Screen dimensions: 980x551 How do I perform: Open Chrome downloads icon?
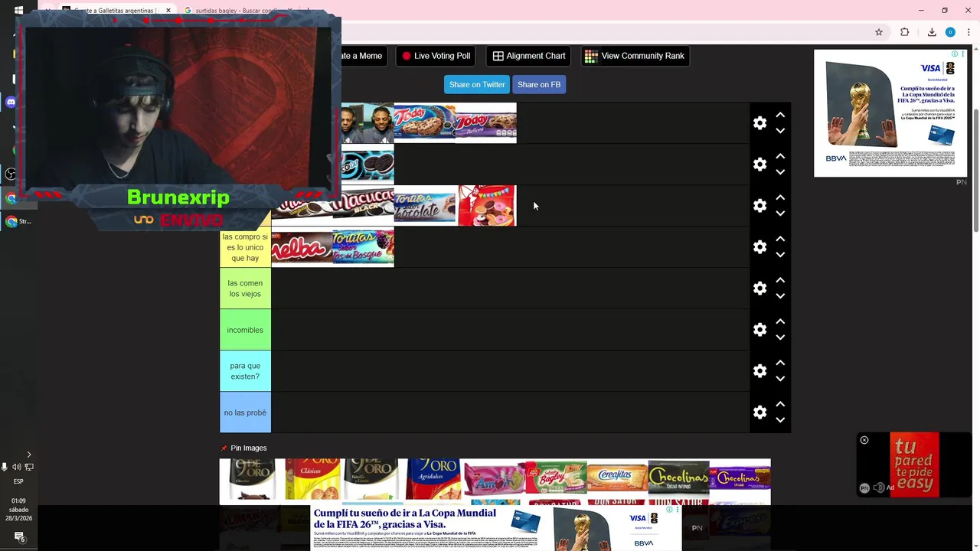pos(932,32)
